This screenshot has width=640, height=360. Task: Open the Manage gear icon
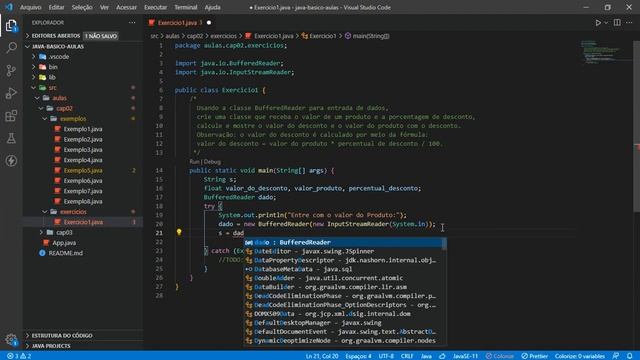point(11,340)
